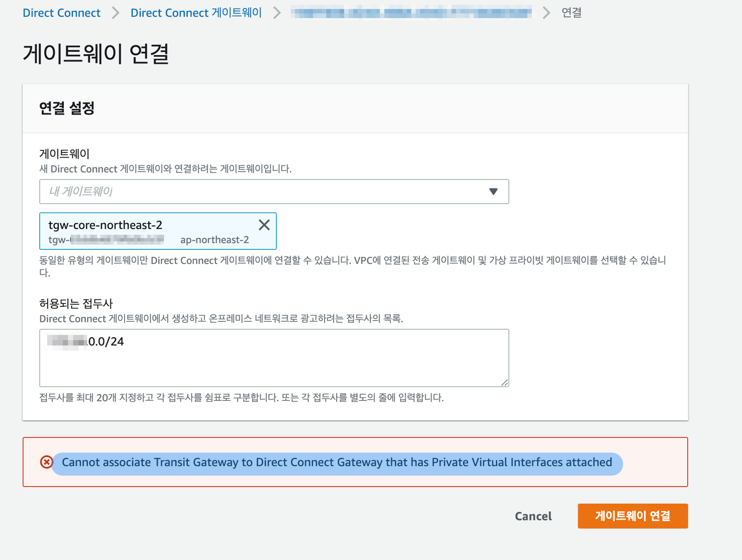Click the red error circle icon

tap(46, 462)
